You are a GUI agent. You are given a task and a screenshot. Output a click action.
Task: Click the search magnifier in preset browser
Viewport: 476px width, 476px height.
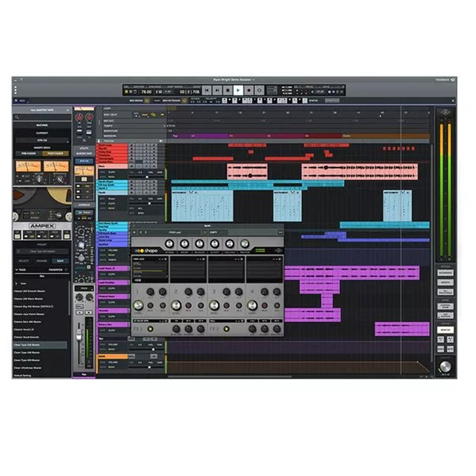(x=17, y=118)
